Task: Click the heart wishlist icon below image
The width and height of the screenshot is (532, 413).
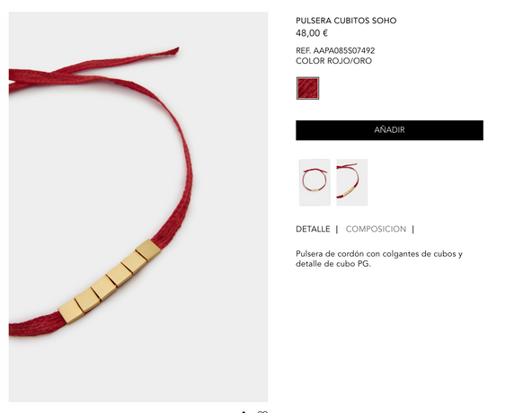Action: 262,411
